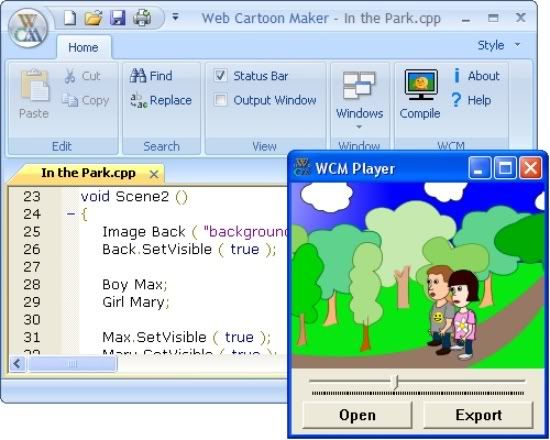The width and height of the screenshot is (550, 440).
Task: Close the WCM Player window
Action: [530, 168]
